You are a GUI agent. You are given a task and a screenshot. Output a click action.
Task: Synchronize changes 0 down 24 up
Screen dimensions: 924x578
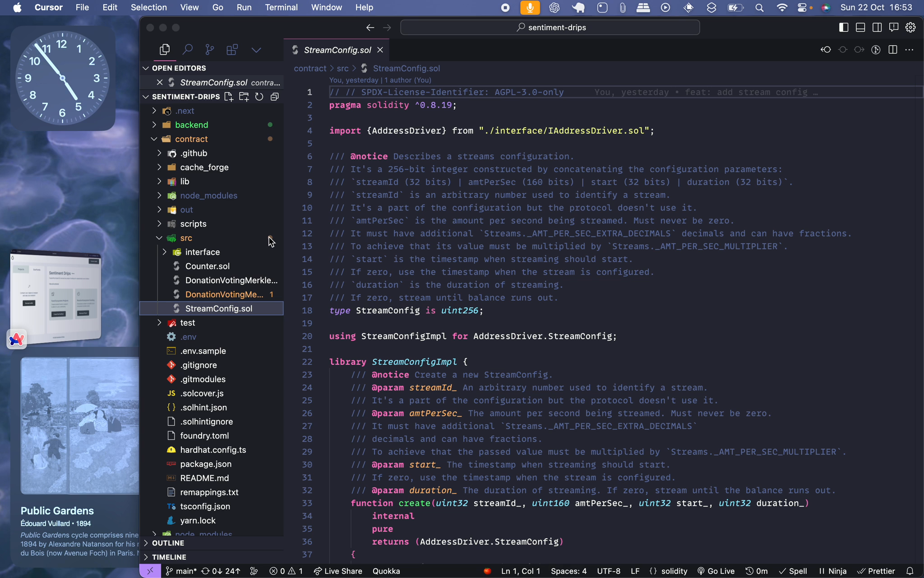pyautogui.click(x=220, y=571)
